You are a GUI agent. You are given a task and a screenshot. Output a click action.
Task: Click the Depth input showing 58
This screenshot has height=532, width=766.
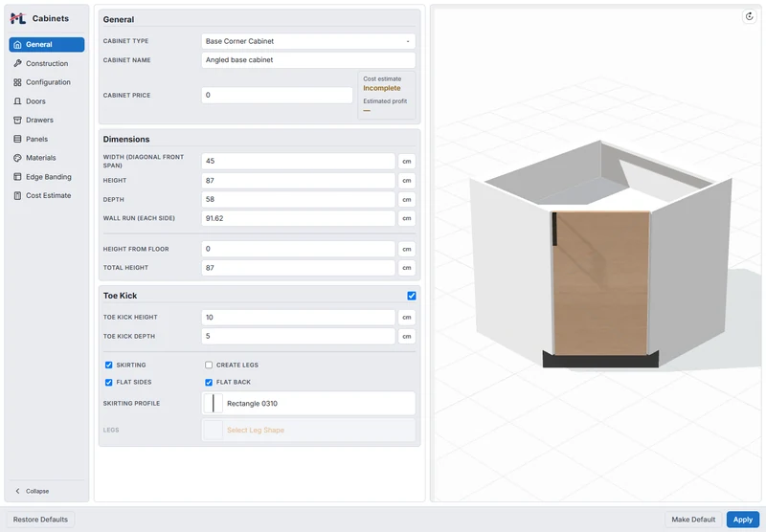pos(298,199)
